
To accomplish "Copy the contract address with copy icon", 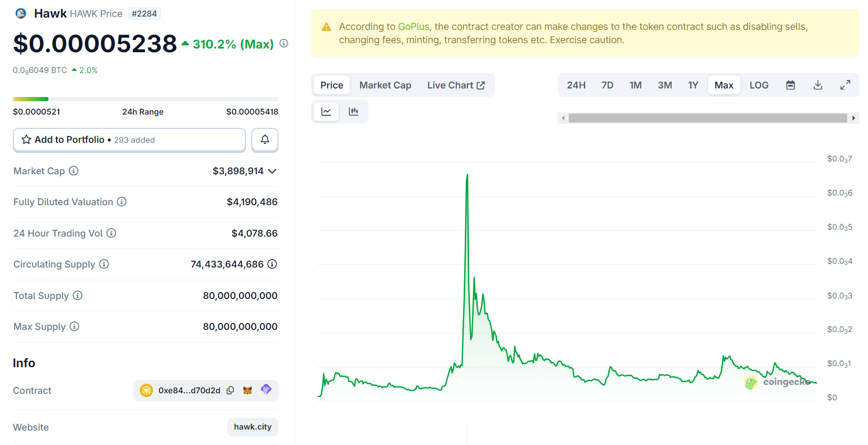I will click(230, 390).
